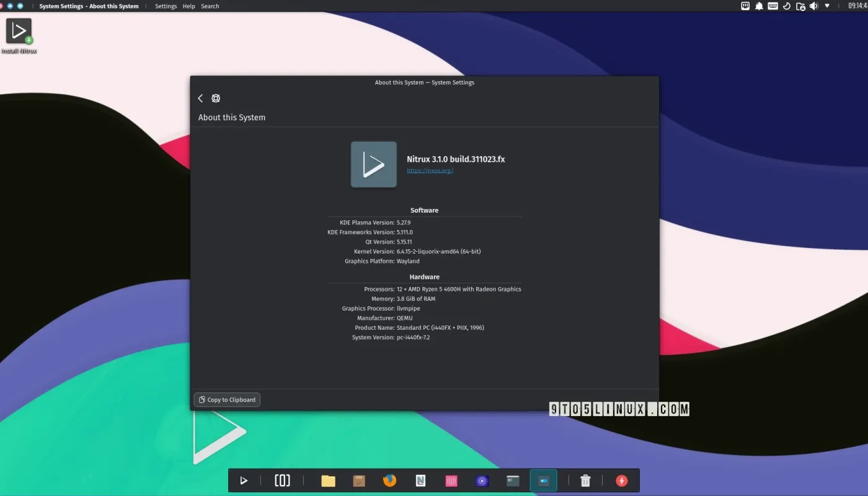Launch Firefox from the dock

click(x=389, y=480)
